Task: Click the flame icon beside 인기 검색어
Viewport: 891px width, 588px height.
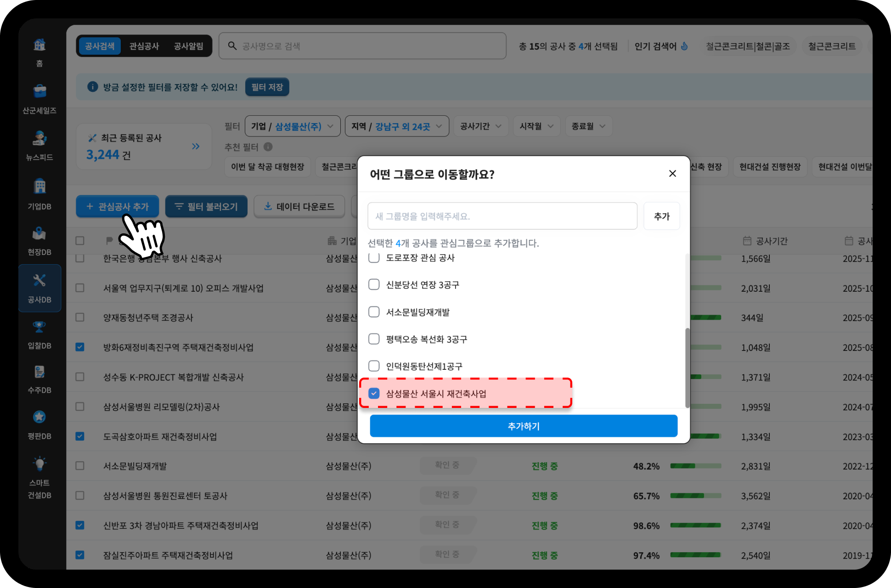Action: 684,46
